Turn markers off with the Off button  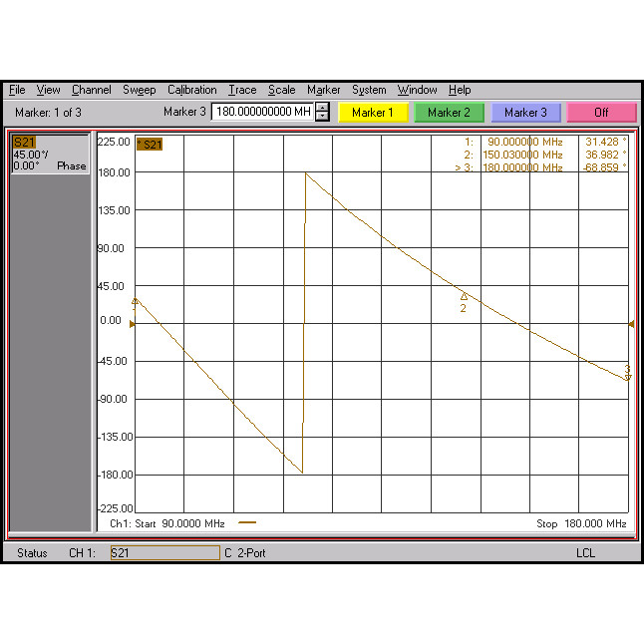[x=601, y=112]
